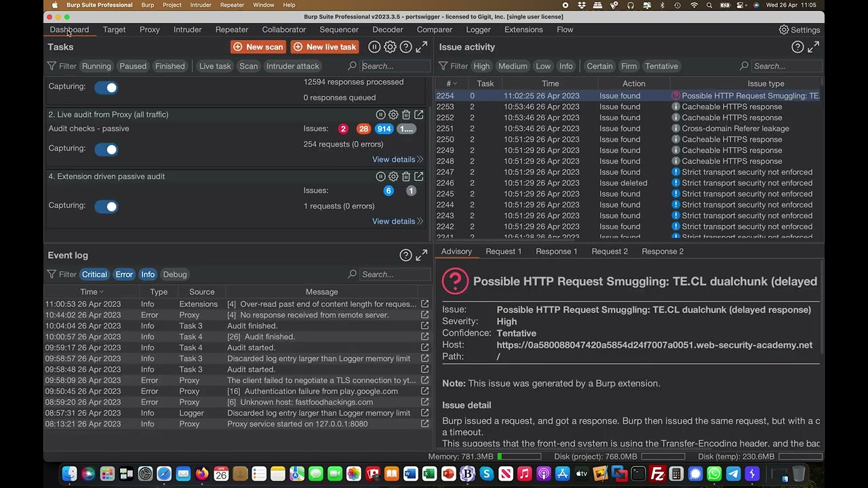Click the Disk (project) usage bar
868x488 pixels.
[662, 457]
